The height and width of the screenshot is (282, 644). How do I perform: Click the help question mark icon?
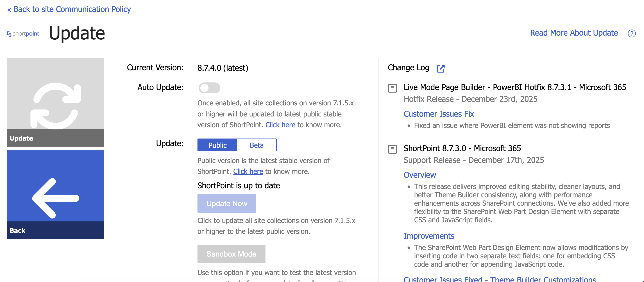click(631, 33)
